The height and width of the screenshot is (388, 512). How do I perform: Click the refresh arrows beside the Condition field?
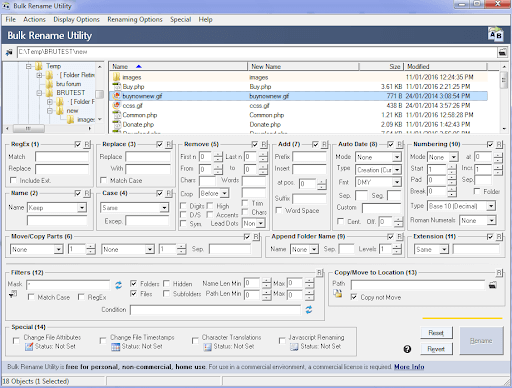pos(309,310)
